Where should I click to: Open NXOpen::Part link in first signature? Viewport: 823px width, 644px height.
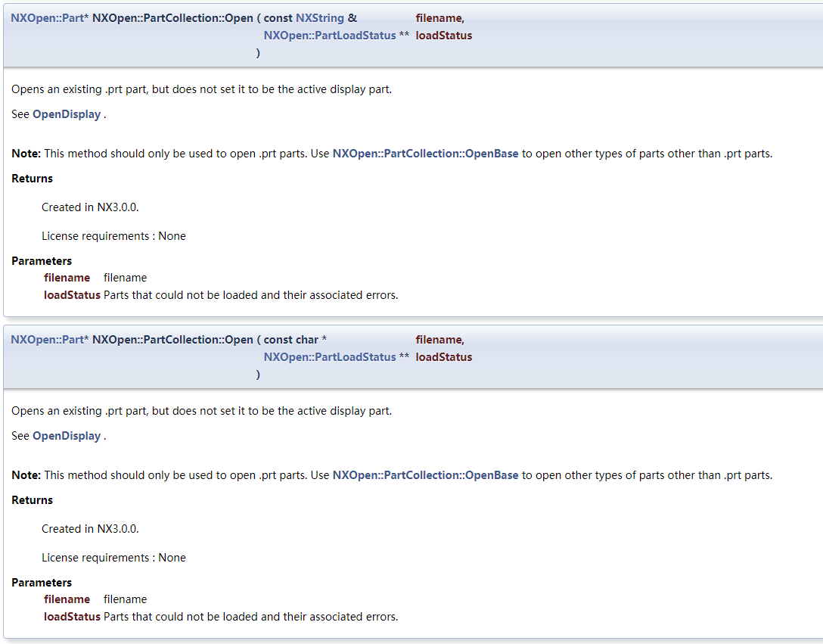point(47,18)
